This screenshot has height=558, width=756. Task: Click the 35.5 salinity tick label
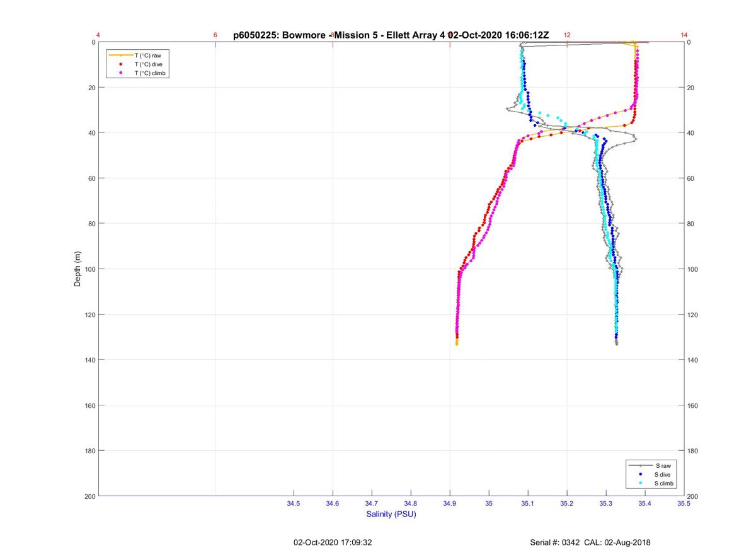point(684,504)
